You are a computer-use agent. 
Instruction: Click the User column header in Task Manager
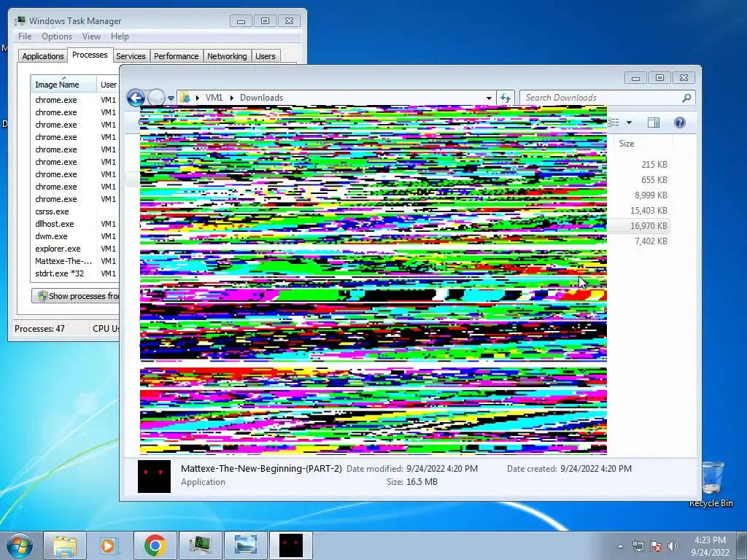[x=108, y=85]
